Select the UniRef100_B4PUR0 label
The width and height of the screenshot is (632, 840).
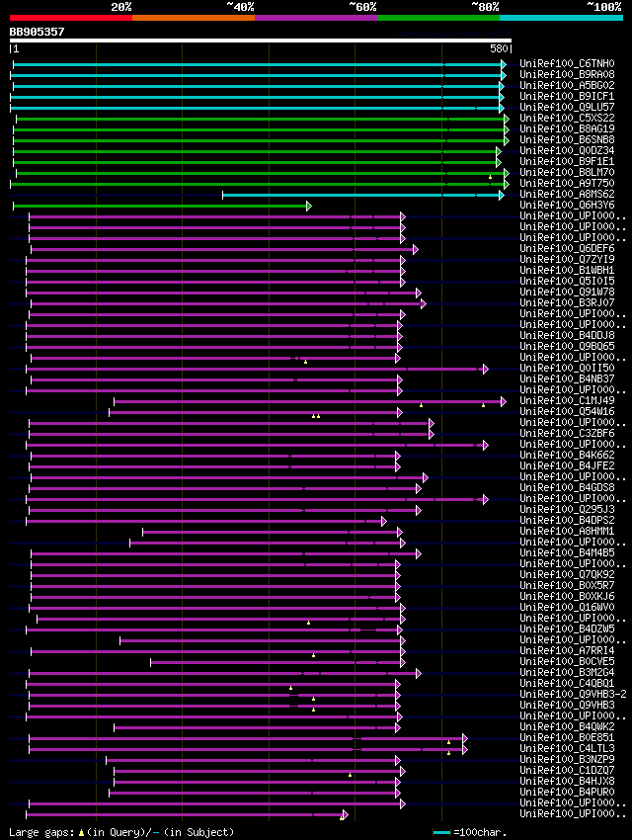click(x=567, y=793)
